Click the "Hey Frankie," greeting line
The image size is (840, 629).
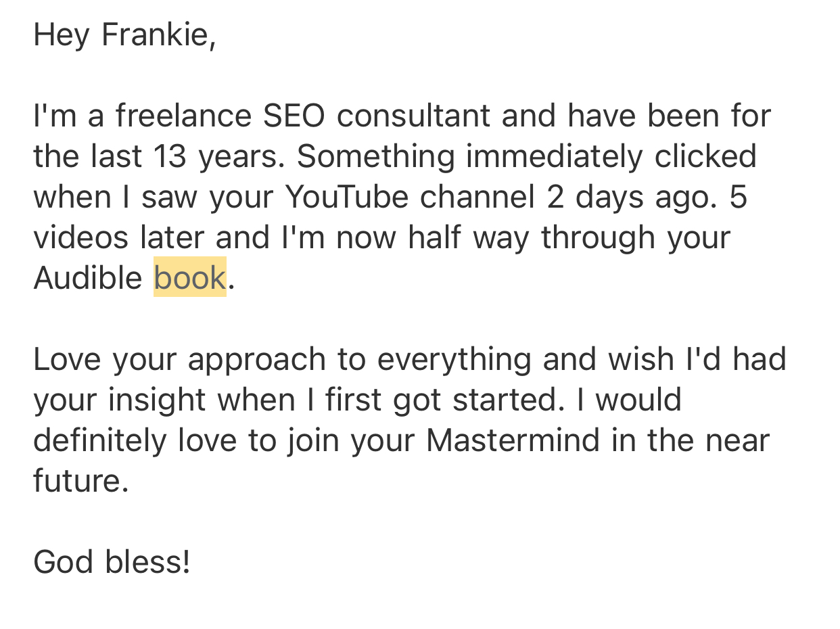click(124, 34)
